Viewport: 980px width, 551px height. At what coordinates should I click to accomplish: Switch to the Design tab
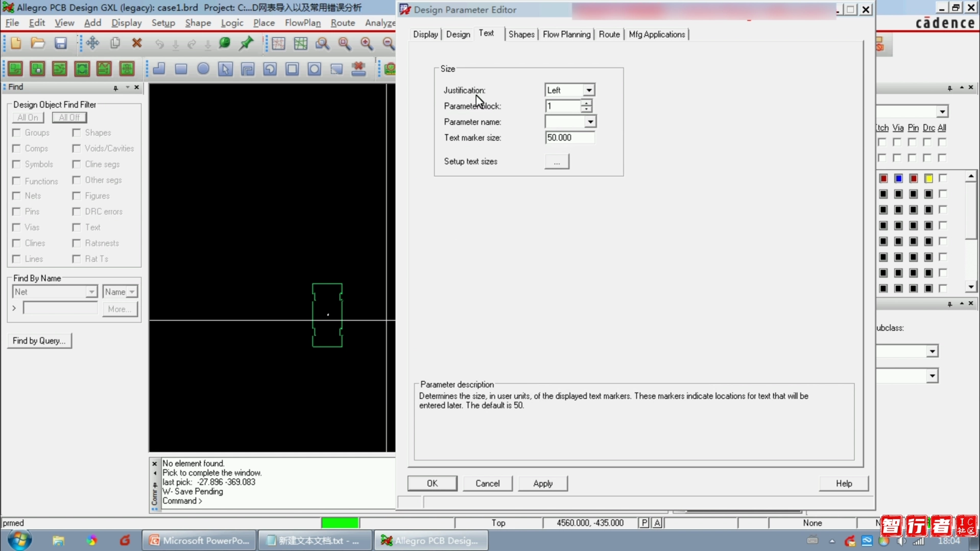pyautogui.click(x=458, y=34)
